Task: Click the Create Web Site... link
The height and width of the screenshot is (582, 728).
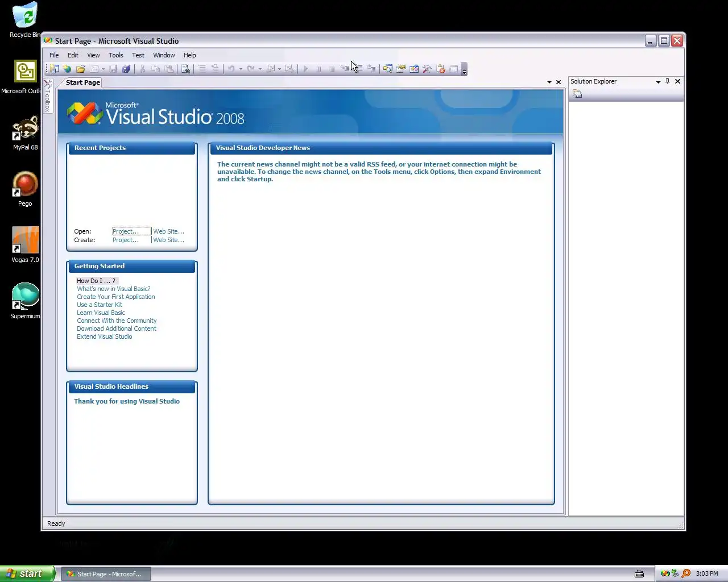Action: pyautogui.click(x=168, y=240)
